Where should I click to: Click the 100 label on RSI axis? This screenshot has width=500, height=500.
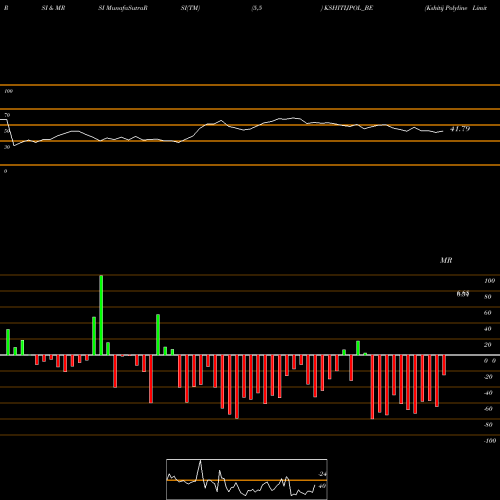[x=8, y=91]
